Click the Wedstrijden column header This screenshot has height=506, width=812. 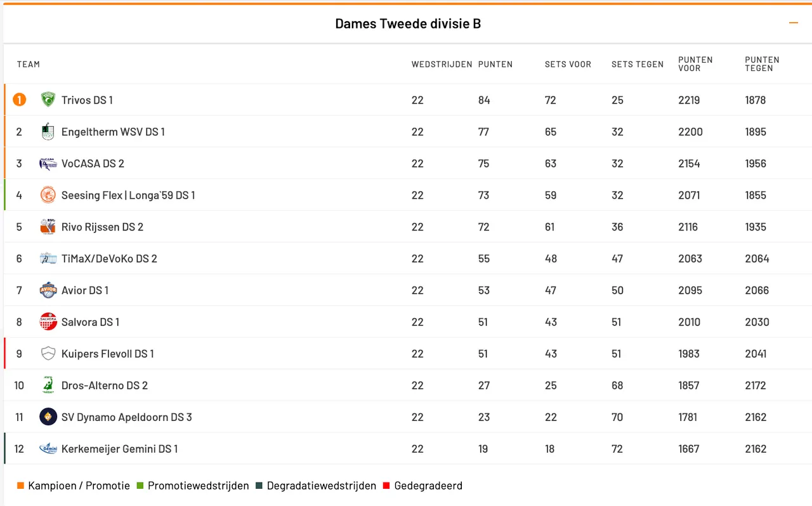coord(442,64)
